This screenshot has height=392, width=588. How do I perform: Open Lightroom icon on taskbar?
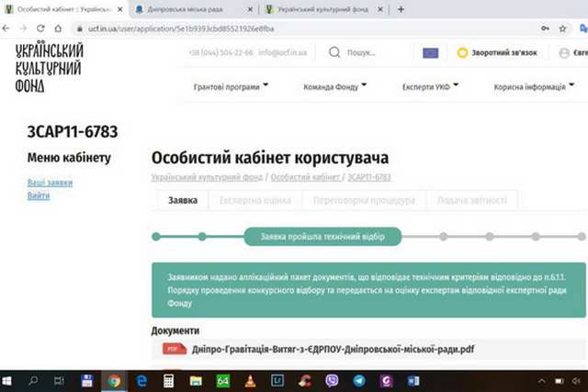(x=277, y=381)
